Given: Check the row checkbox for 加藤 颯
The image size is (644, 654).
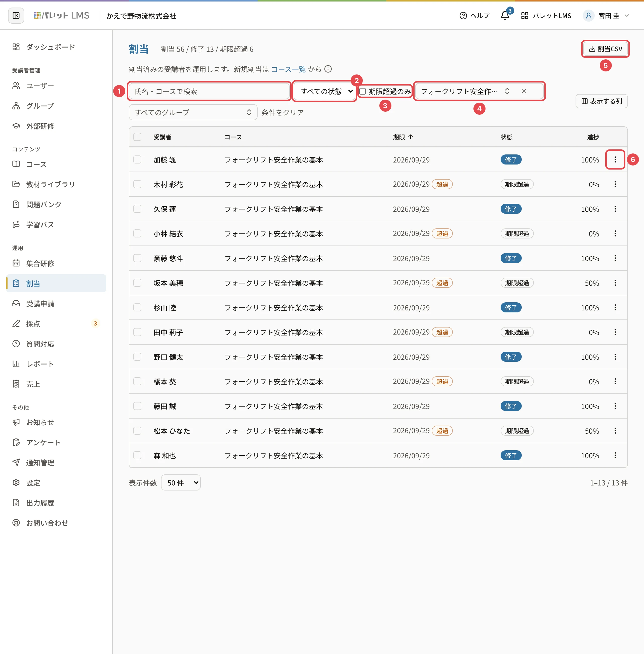Looking at the screenshot, I should click(137, 160).
